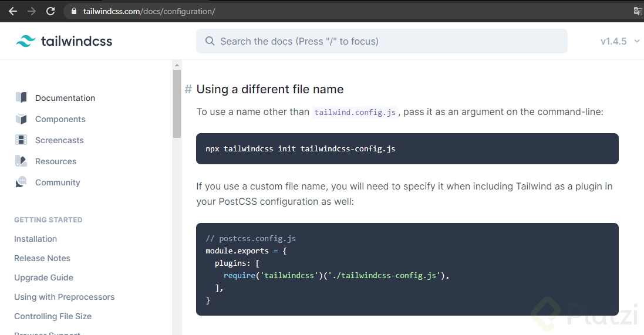
Task: Go to Release Notes page
Action: tap(42, 258)
